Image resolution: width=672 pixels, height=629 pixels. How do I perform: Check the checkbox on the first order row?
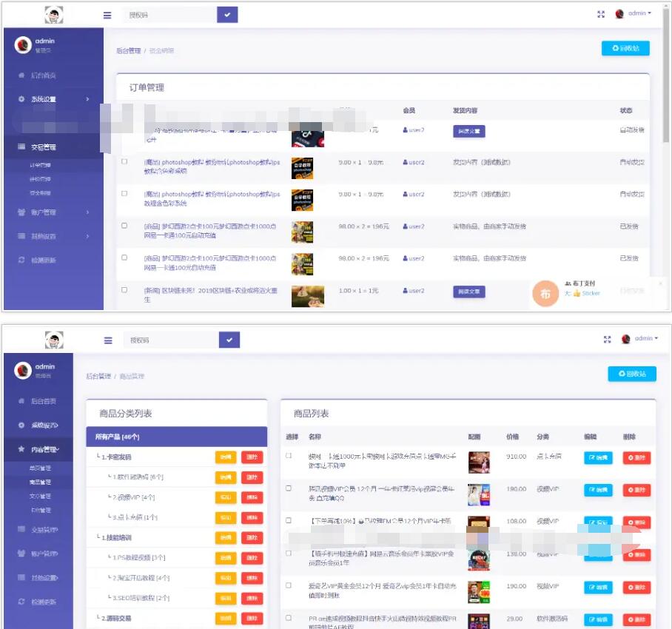tap(124, 131)
